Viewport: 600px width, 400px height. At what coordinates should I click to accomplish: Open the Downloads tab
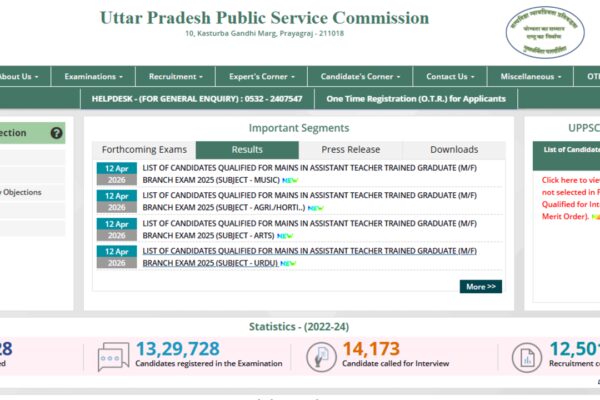point(454,150)
